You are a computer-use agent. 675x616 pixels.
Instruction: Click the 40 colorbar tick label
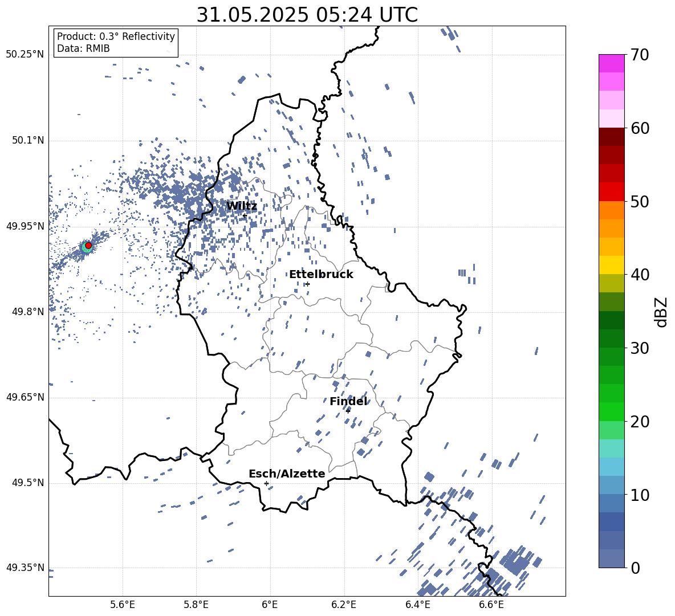tap(639, 275)
